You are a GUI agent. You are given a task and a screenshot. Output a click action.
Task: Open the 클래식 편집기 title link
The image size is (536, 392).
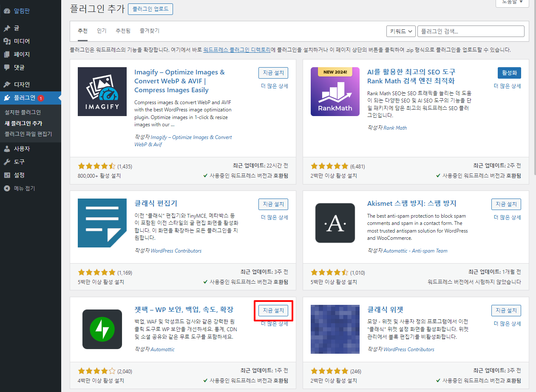click(x=156, y=204)
